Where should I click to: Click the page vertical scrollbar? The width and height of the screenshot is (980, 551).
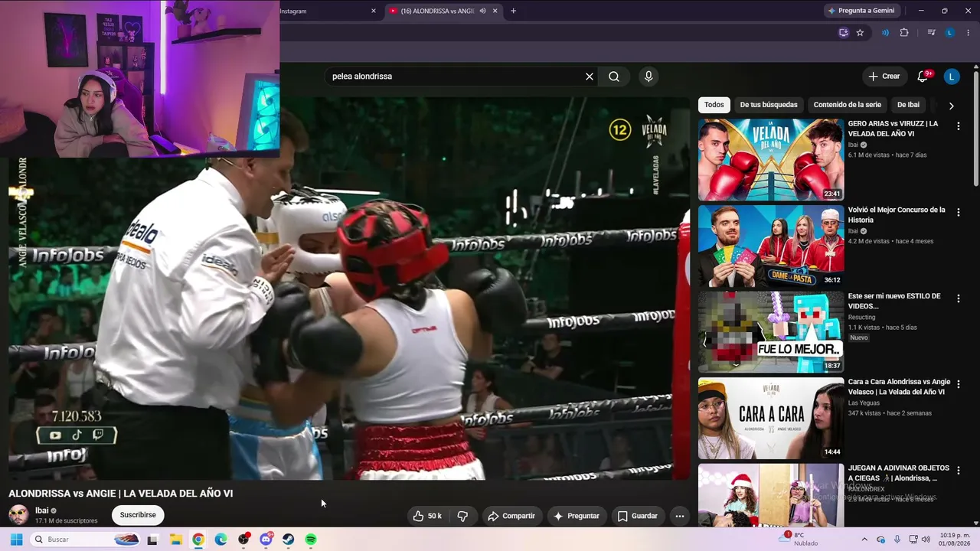pos(975,129)
